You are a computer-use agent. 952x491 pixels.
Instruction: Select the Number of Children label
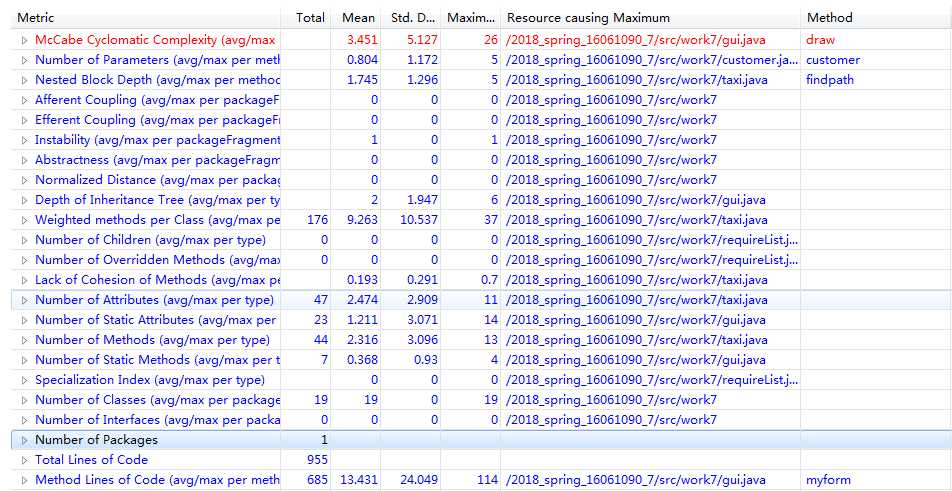coord(151,240)
